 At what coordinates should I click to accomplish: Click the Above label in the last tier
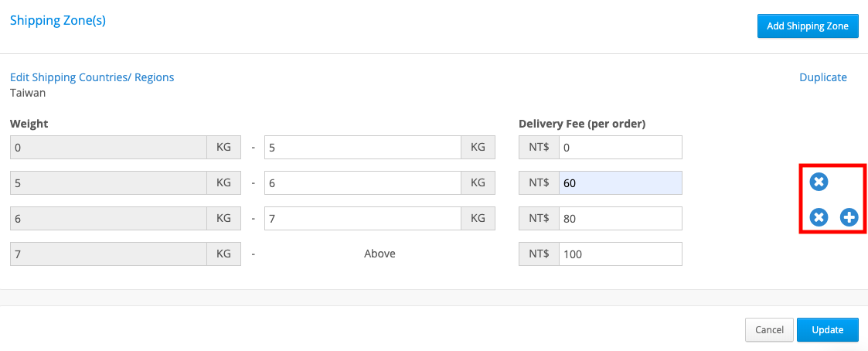[380, 254]
